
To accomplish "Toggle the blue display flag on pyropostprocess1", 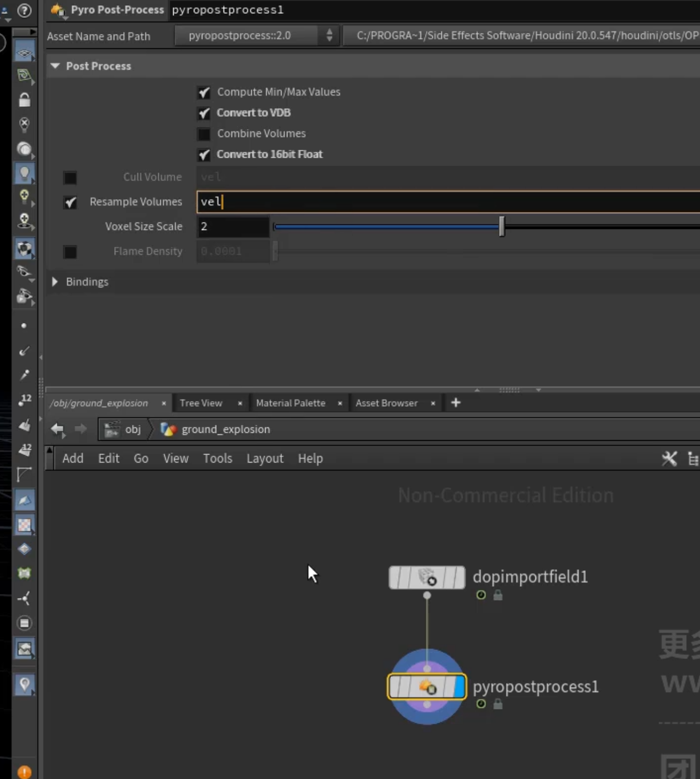I will 459,686.
